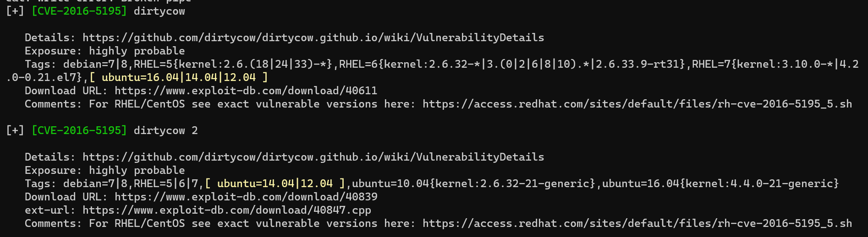Viewport: 868px width, 237px height.
Task: Open the dirtycow 2 VulnerabilityDetails GitHub link
Action: 313,157
